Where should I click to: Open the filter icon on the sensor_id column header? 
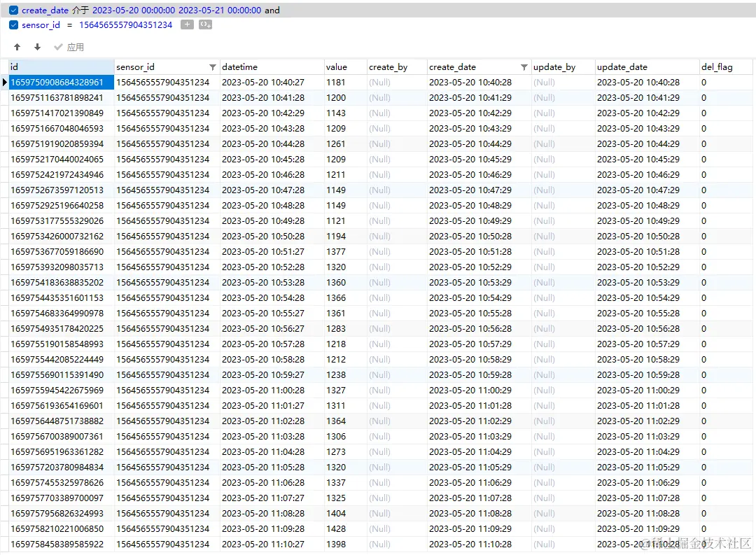(213, 67)
